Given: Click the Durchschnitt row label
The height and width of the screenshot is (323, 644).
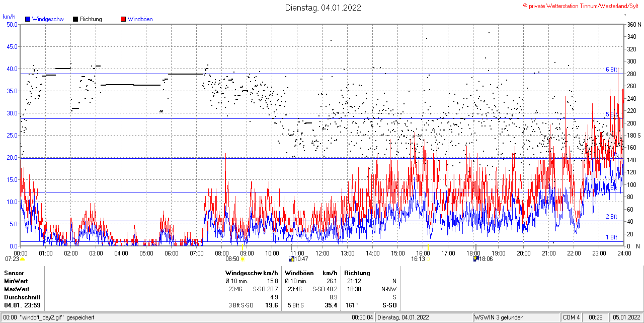Looking at the screenshot, I should (x=22, y=297).
